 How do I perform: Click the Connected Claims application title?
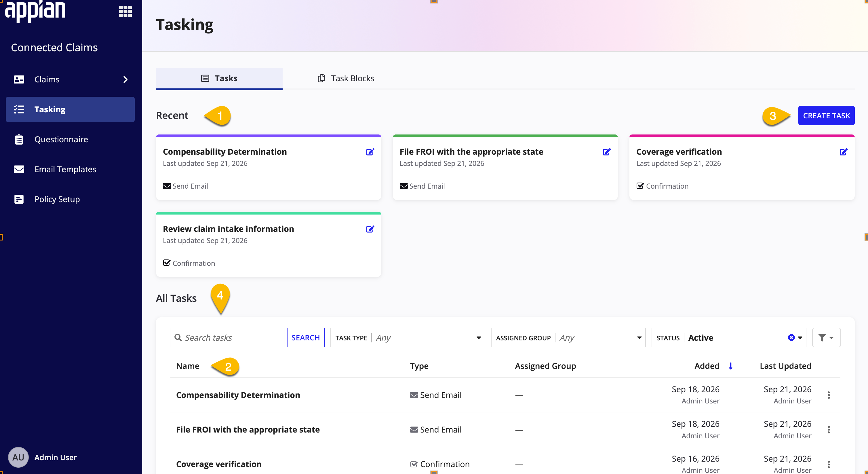tap(54, 48)
